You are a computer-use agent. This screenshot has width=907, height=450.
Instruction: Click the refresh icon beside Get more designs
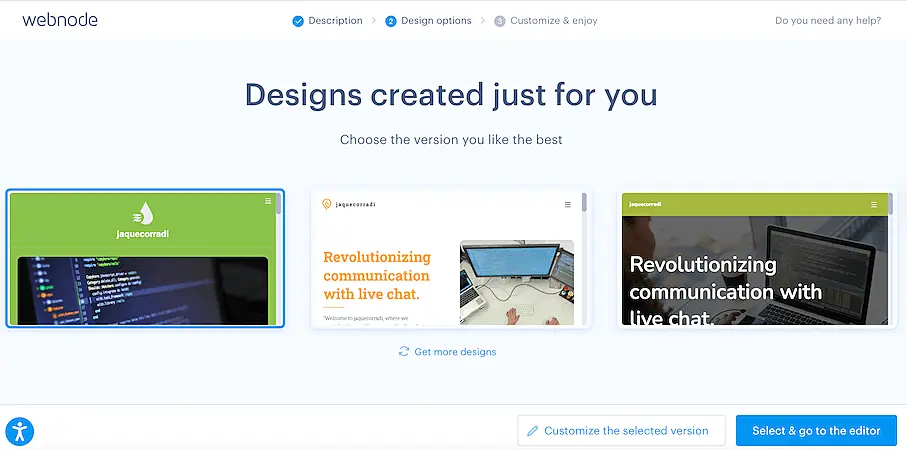point(404,351)
